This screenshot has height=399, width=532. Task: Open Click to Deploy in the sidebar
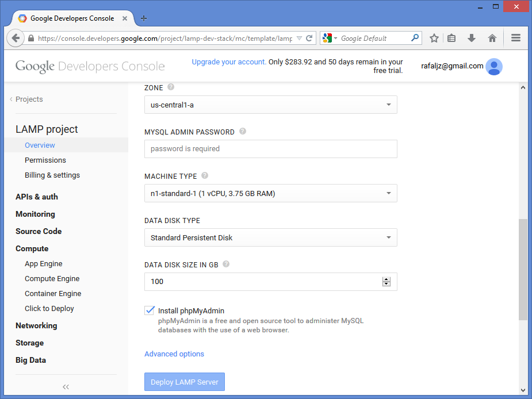point(49,308)
